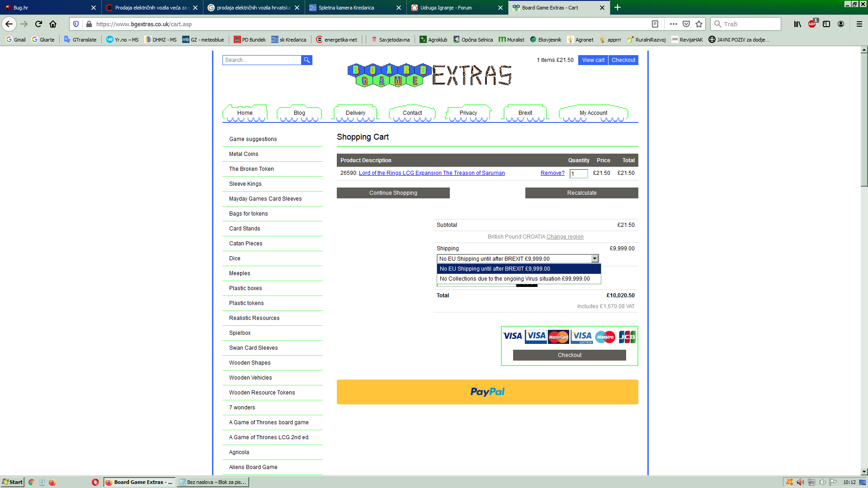
Task: Open Blog navigation menu item
Action: pyautogui.click(x=299, y=113)
